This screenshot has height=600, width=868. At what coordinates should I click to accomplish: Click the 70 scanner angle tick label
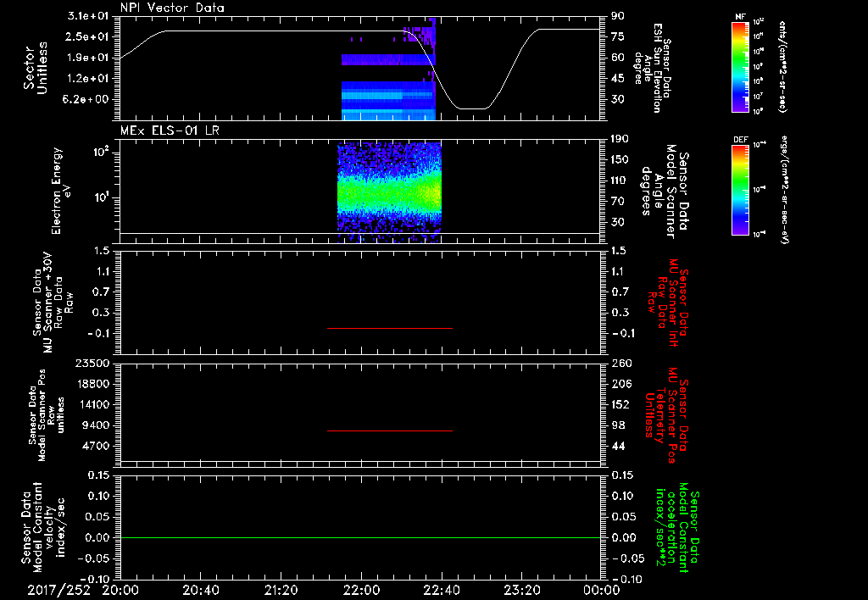coord(618,202)
